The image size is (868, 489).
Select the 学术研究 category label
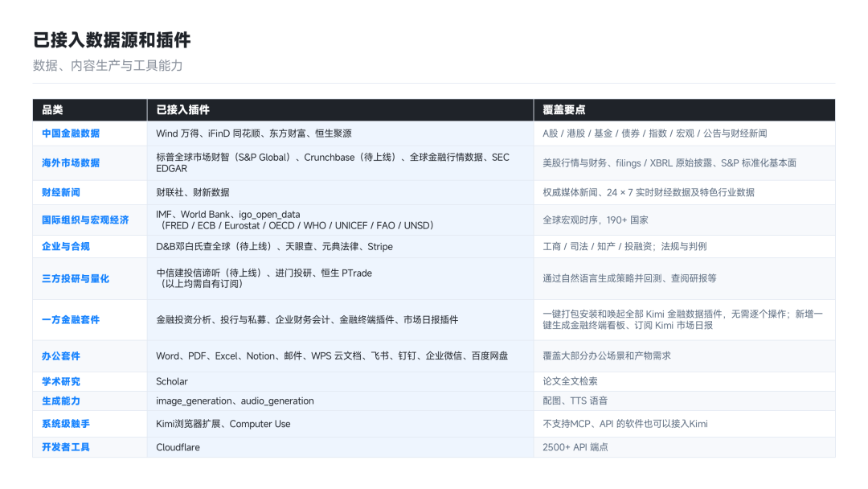(61, 381)
